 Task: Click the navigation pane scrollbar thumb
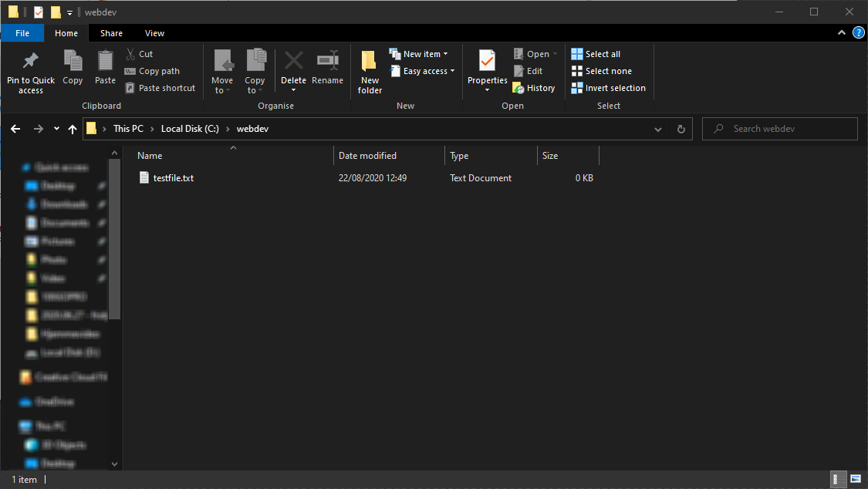point(115,239)
